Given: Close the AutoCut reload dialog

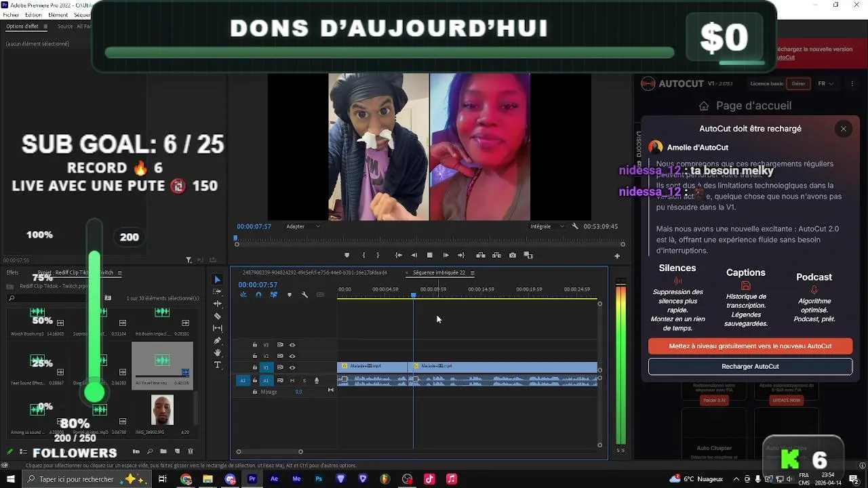Looking at the screenshot, I should pyautogui.click(x=844, y=129).
